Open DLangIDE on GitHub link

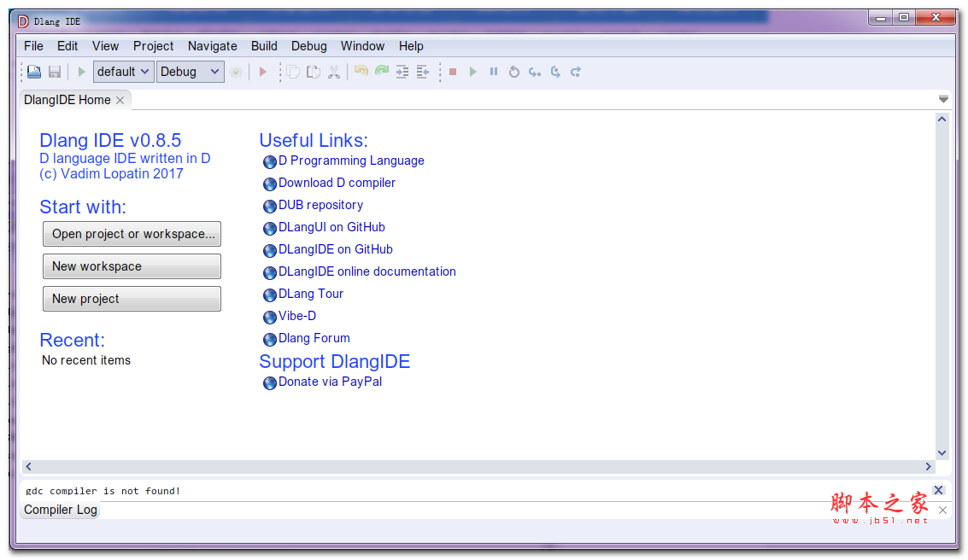[335, 249]
